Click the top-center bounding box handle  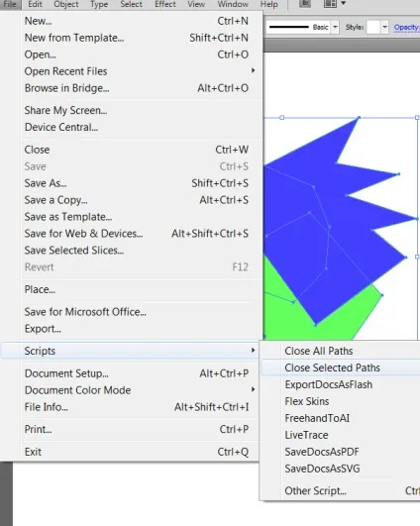281,118
